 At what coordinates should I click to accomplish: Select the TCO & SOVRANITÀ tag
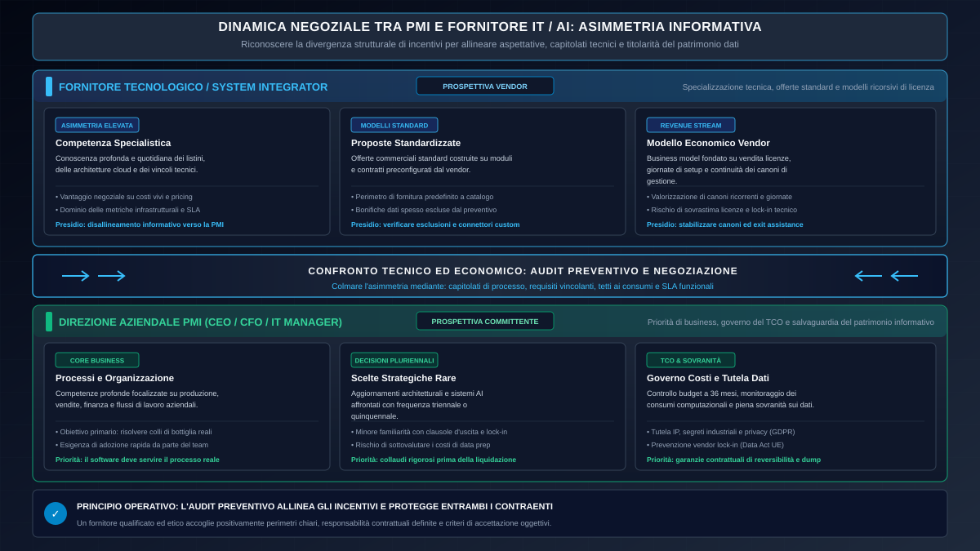(x=691, y=360)
